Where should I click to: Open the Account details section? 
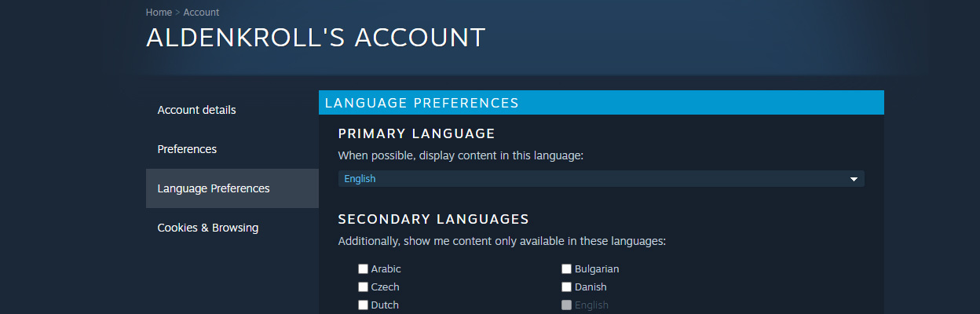coord(196,110)
